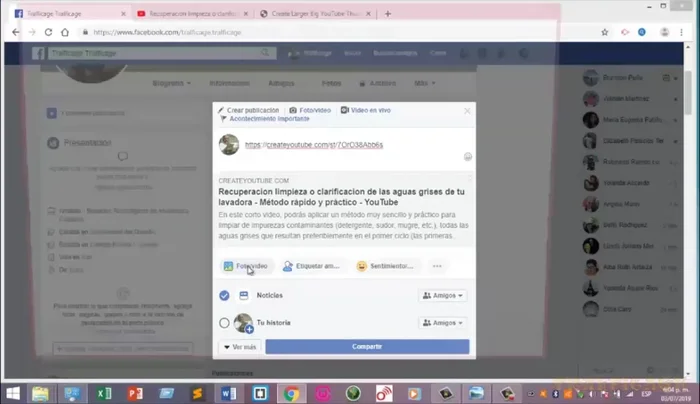Open the media player taskbar icon
This screenshot has width=700, height=404.
[x=414, y=394]
